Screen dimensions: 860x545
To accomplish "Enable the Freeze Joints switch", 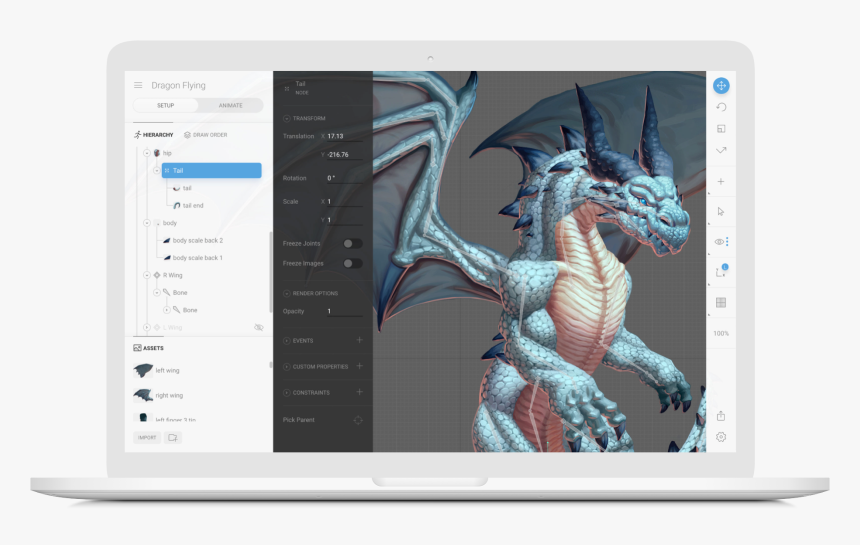I will pyautogui.click(x=352, y=243).
